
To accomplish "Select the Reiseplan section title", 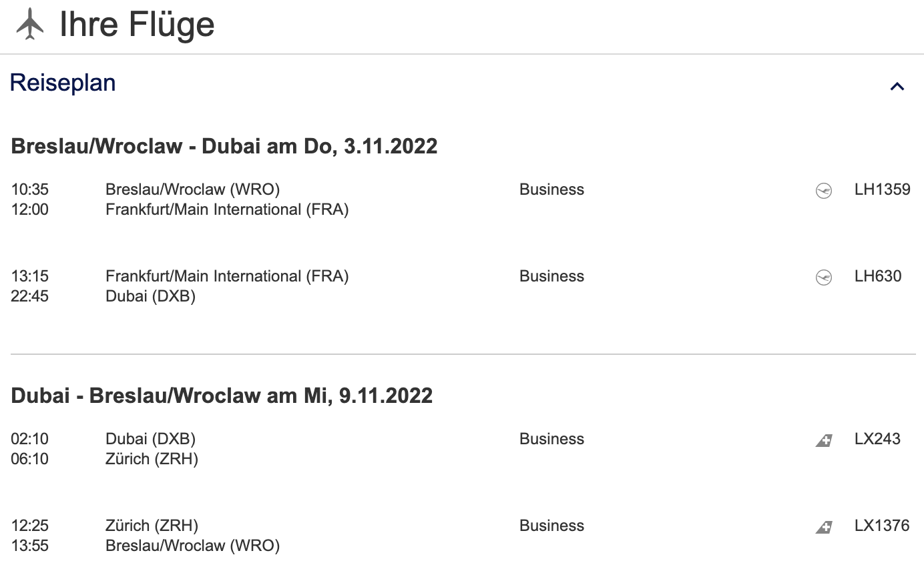I will (63, 83).
